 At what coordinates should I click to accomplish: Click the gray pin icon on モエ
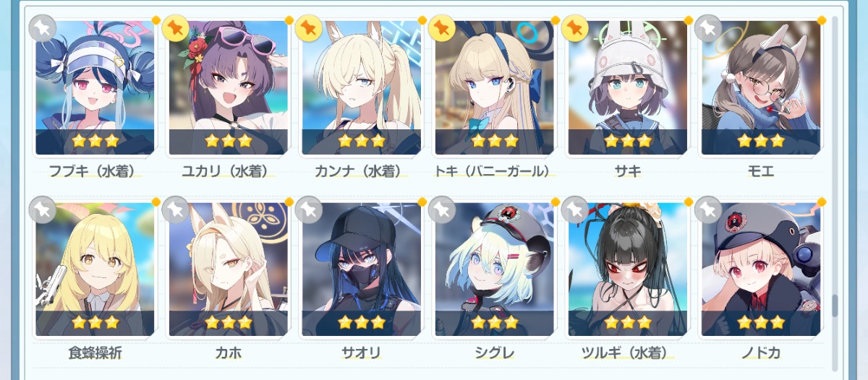coord(707,28)
